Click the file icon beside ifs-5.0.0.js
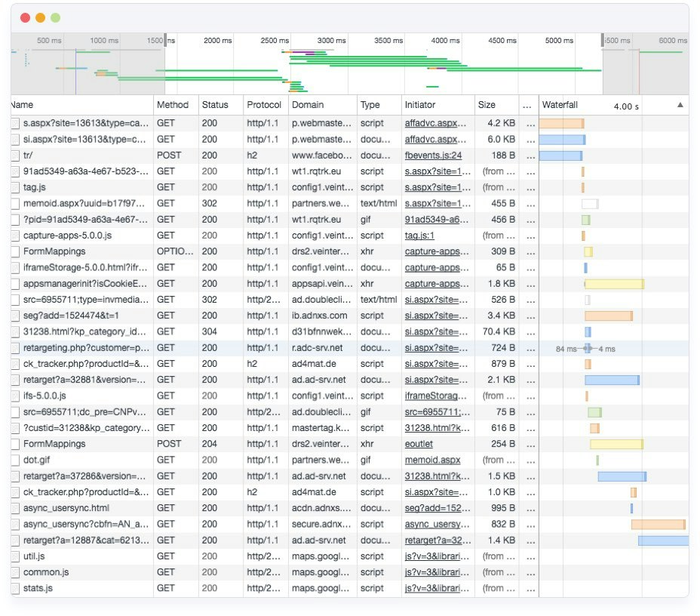 (16, 396)
